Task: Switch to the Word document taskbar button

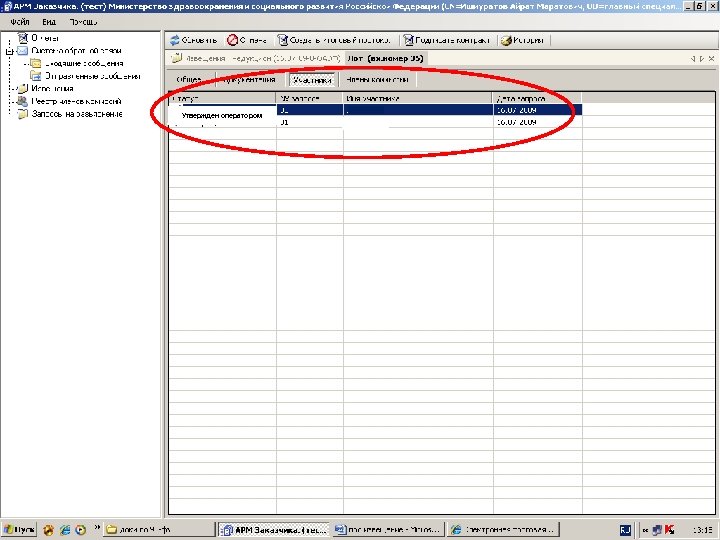Action: 389,529
